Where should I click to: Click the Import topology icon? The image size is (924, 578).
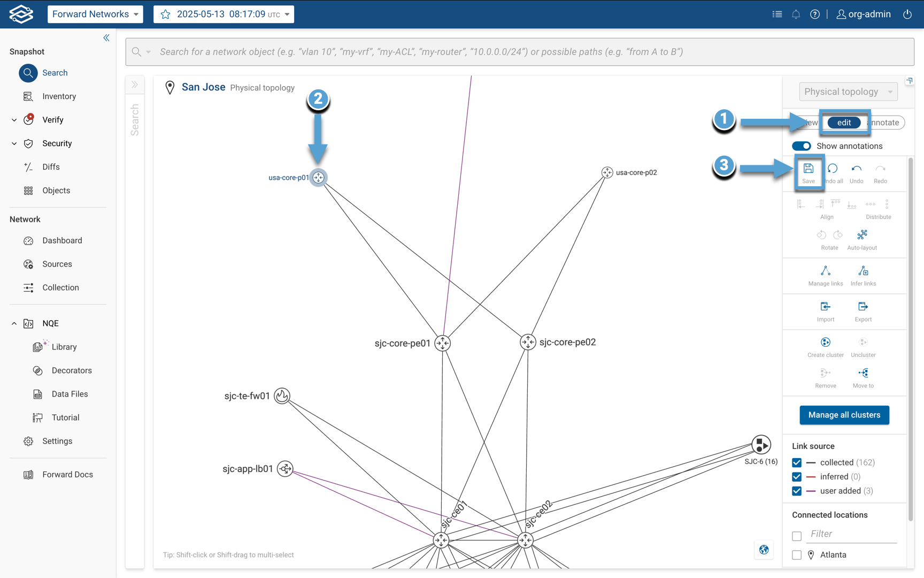[825, 307]
